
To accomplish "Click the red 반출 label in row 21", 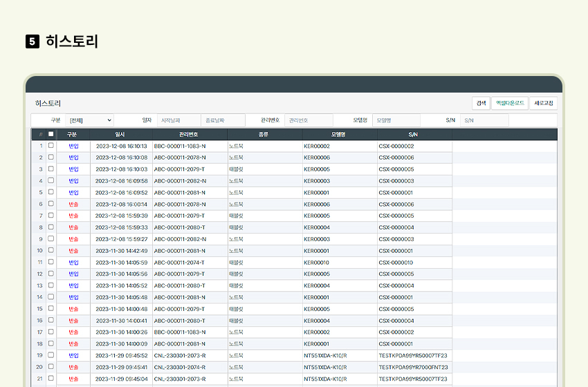I will pyautogui.click(x=73, y=379).
